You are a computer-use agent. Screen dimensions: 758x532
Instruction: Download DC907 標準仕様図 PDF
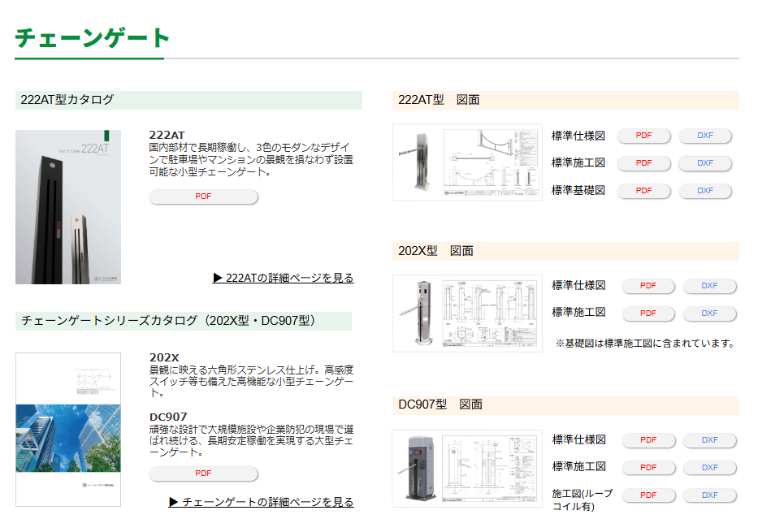coord(648,440)
